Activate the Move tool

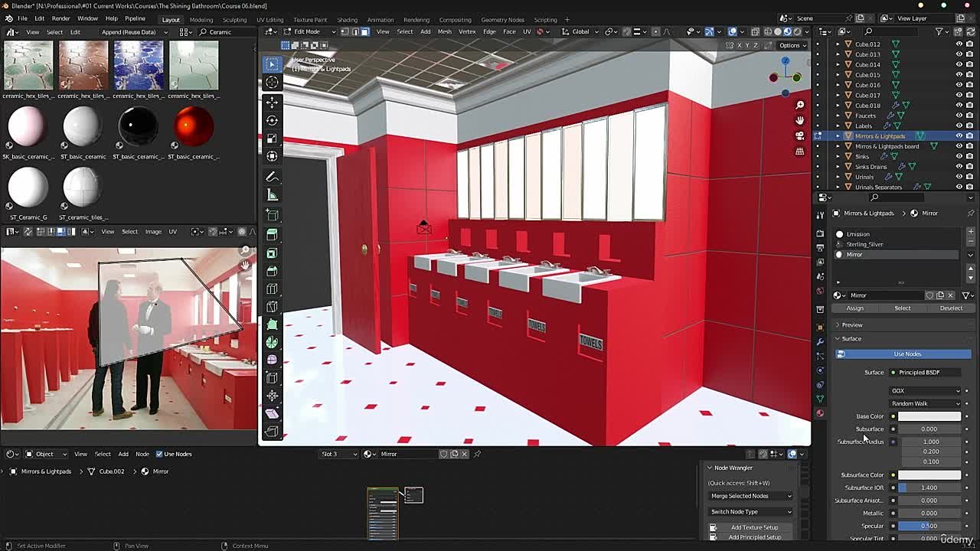[272, 102]
